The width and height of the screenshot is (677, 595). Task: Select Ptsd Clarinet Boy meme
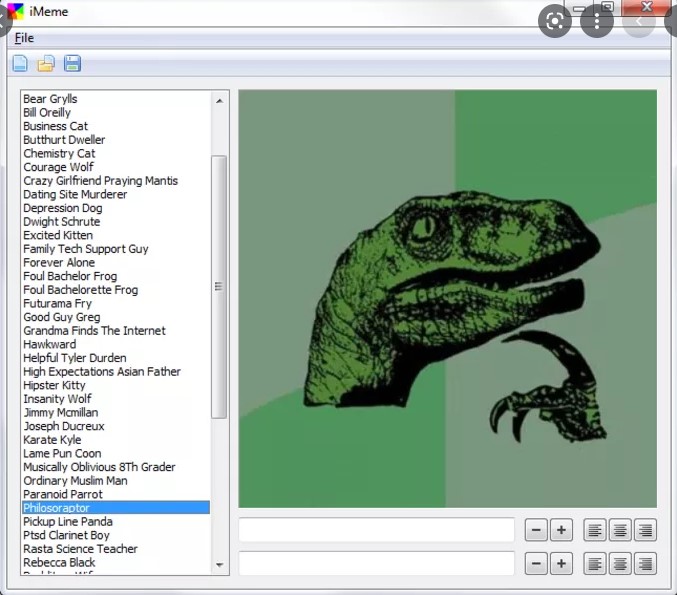pos(66,535)
